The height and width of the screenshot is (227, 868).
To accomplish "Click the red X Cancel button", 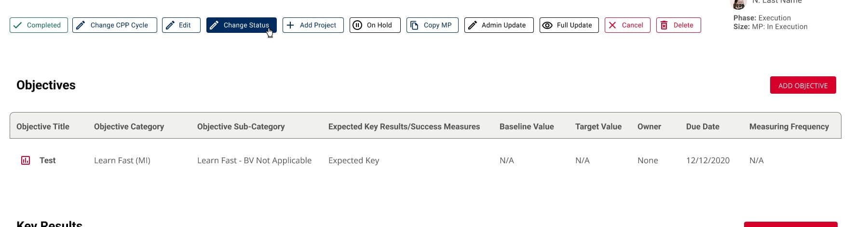I will coord(627,25).
